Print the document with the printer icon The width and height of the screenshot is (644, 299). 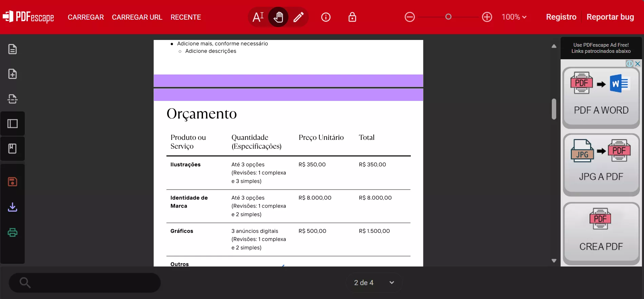[13, 232]
